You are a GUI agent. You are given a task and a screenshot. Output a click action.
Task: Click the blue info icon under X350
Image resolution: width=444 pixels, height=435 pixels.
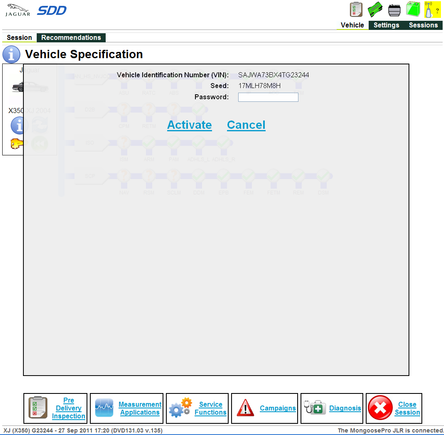[17, 125]
